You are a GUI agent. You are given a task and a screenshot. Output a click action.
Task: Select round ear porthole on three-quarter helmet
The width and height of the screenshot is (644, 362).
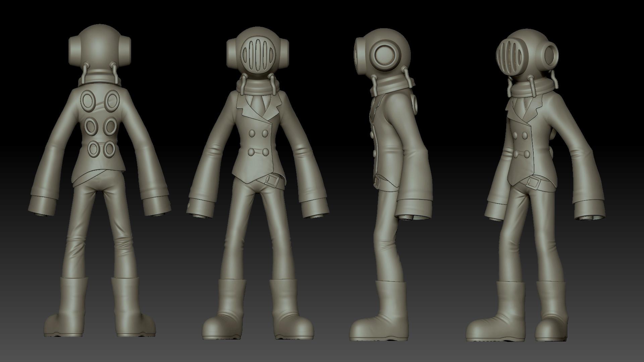550,55
